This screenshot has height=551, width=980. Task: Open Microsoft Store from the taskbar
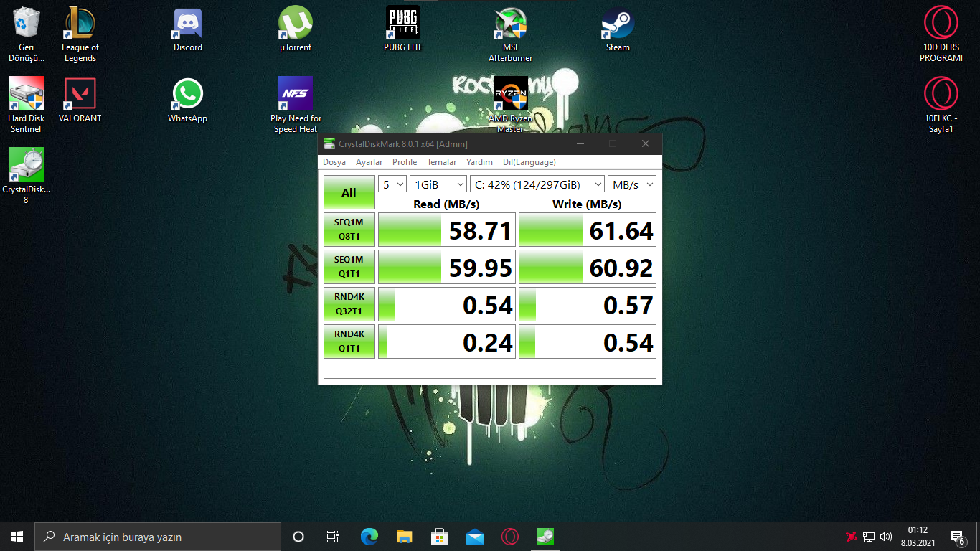439,537
